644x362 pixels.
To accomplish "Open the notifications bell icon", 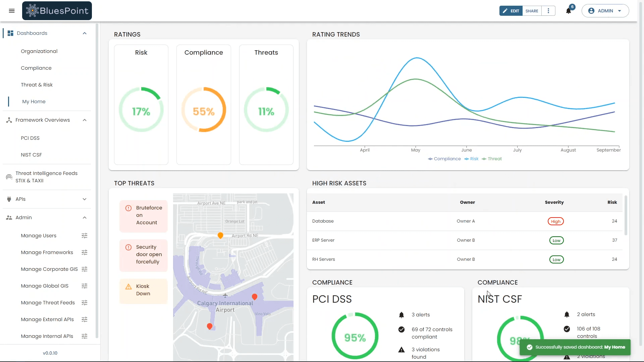I will (x=569, y=11).
